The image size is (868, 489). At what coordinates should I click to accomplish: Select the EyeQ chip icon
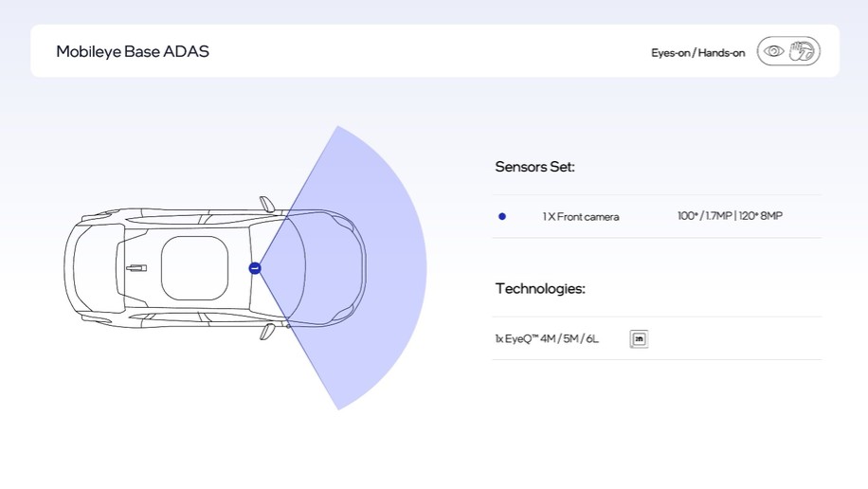click(x=639, y=339)
